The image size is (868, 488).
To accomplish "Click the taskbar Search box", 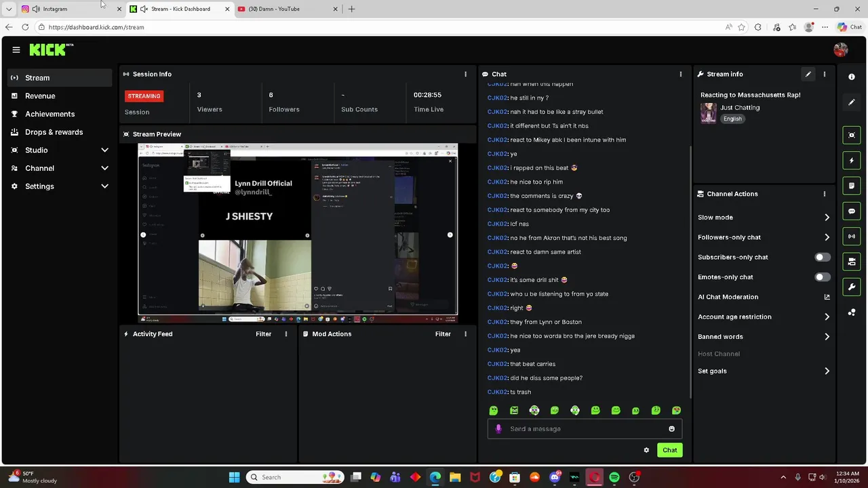I will tap(295, 477).
